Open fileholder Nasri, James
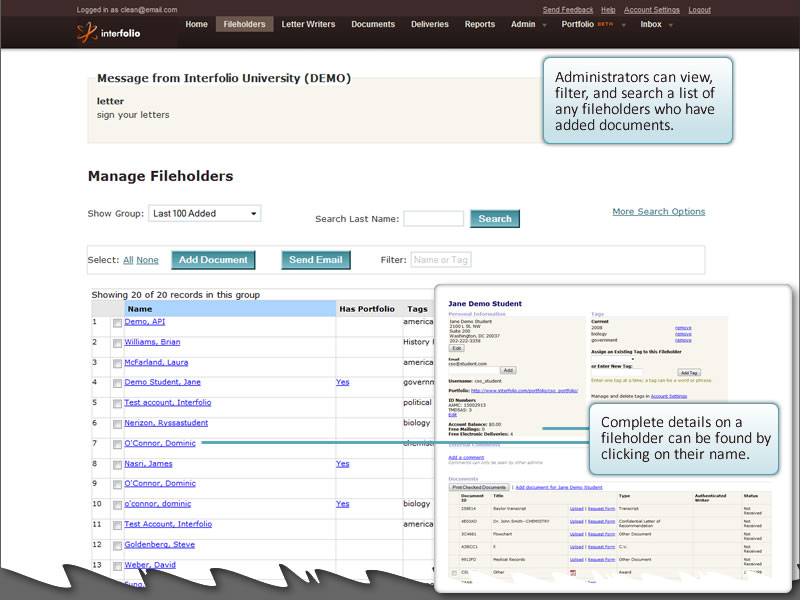Screen dimensions: 800x600 (x=148, y=464)
